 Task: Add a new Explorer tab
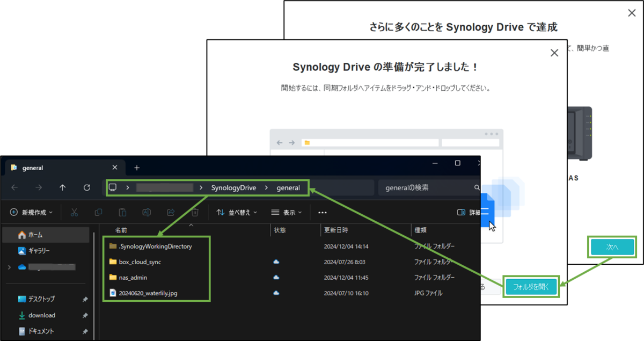136,168
